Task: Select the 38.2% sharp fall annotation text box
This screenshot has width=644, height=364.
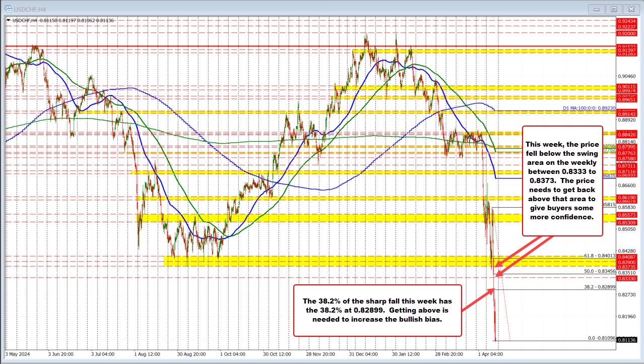Action: coord(377,309)
